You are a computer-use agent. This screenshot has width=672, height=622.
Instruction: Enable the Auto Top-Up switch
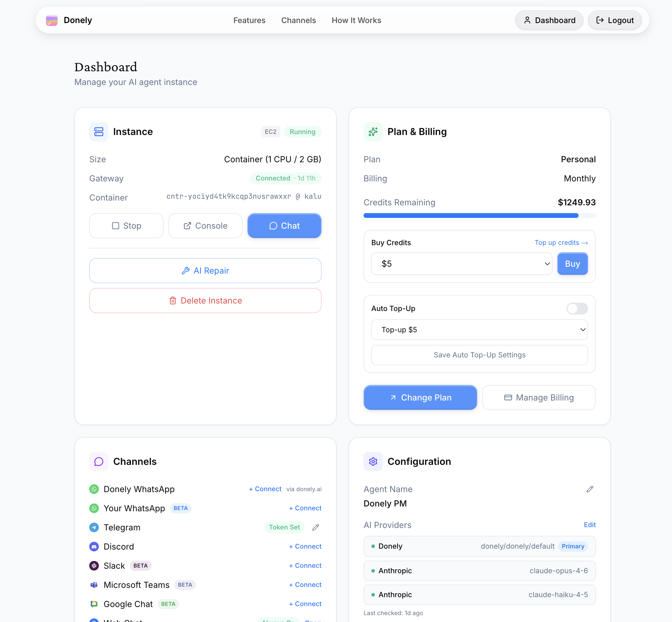(x=577, y=309)
